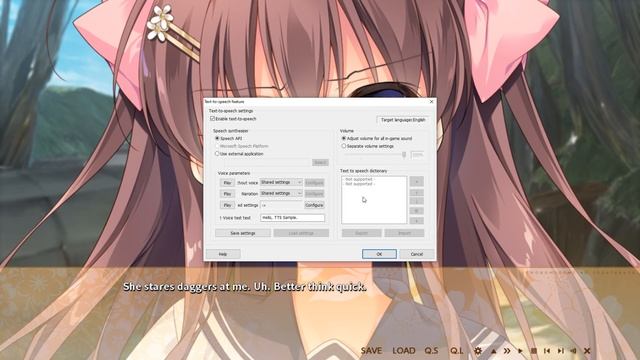The image size is (640, 360).
Task: Hide the text box with X icon
Action: coord(587,351)
